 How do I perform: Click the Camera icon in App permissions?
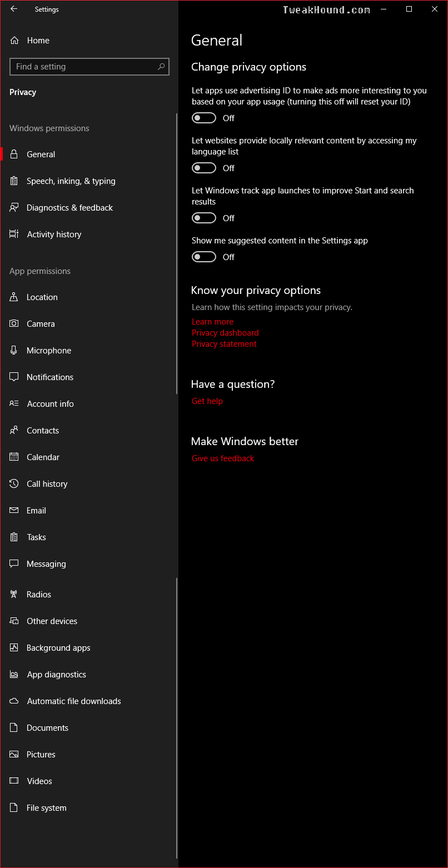pos(14,323)
